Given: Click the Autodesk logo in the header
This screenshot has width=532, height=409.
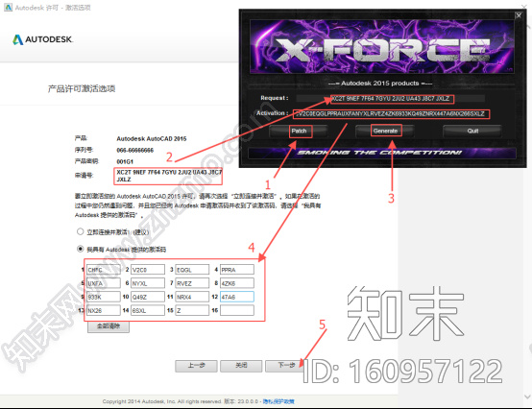Looking at the screenshot, I should [43, 39].
